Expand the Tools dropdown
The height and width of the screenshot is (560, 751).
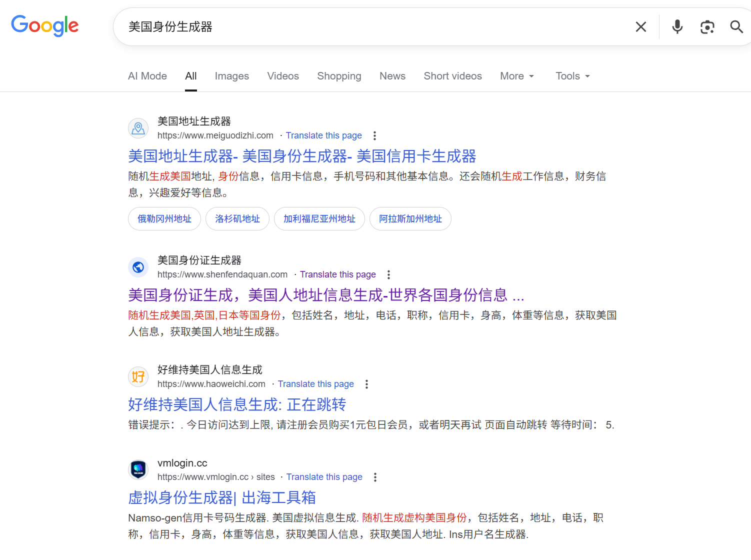[573, 76]
